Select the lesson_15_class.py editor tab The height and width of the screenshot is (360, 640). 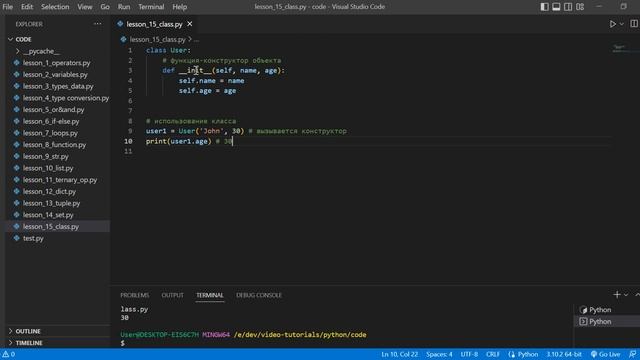click(x=154, y=24)
